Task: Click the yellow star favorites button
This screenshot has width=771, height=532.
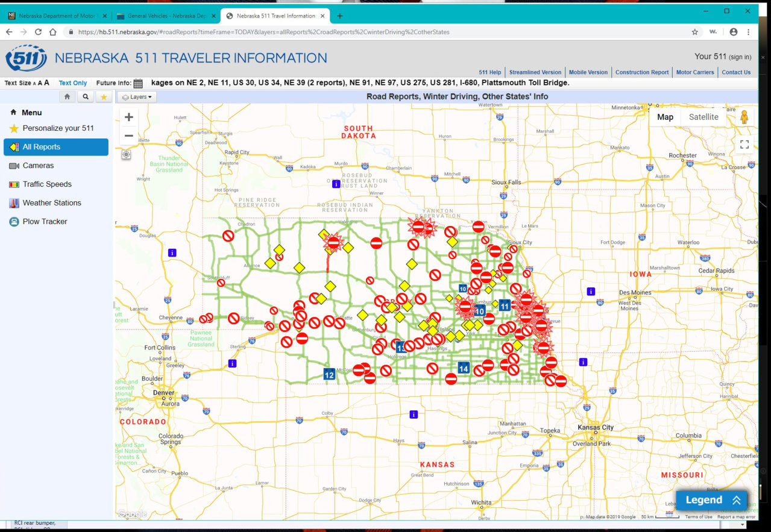Action: click(103, 96)
